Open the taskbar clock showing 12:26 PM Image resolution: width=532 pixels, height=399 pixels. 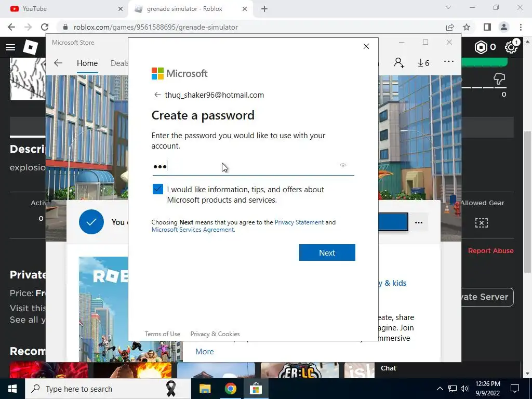point(487,389)
